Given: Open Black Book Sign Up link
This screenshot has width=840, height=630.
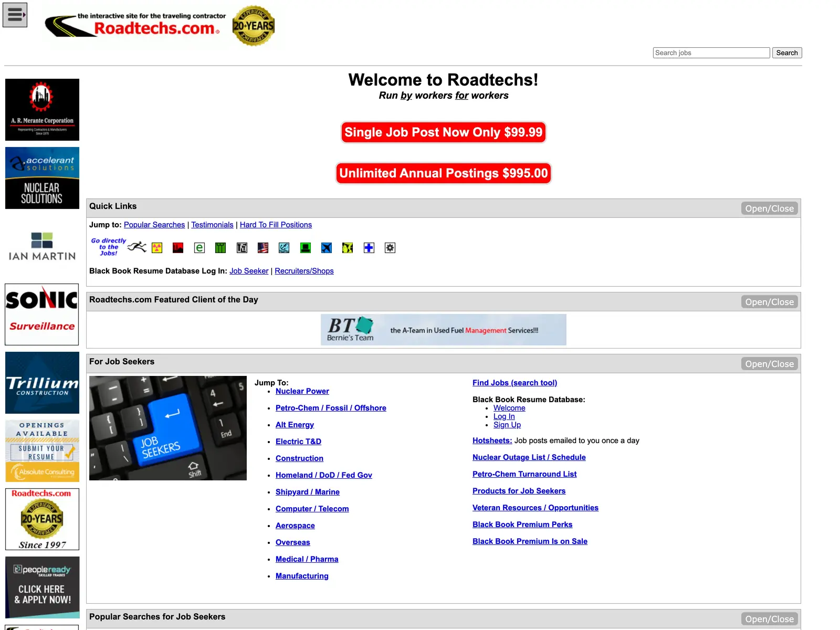Looking at the screenshot, I should pyautogui.click(x=507, y=425).
